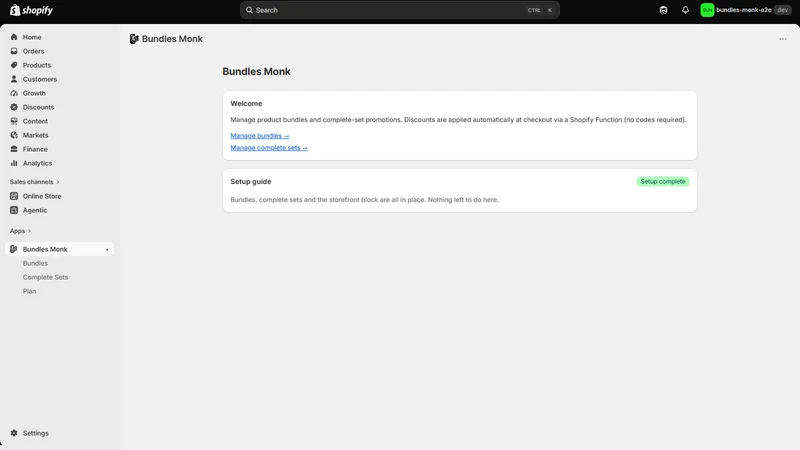Open the three-dot more actions menu
The height and width of the screenshot is (450, 800).
pos(783,39)
